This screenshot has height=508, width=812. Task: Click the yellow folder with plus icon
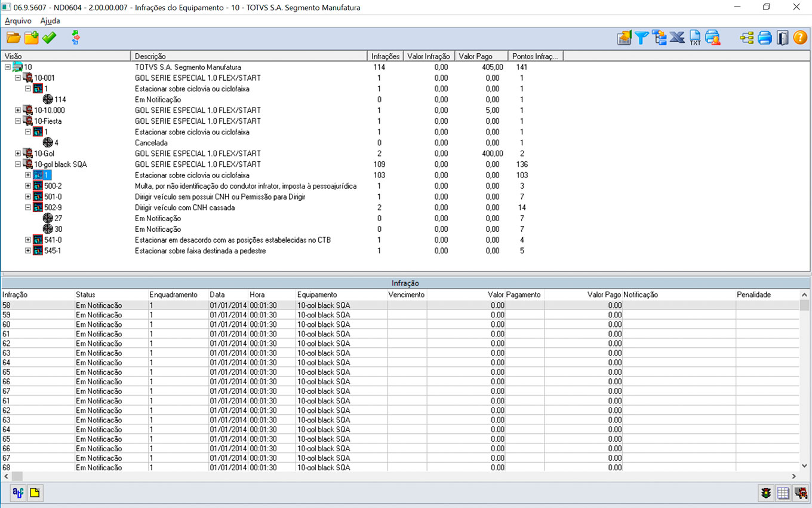(32, 38)
